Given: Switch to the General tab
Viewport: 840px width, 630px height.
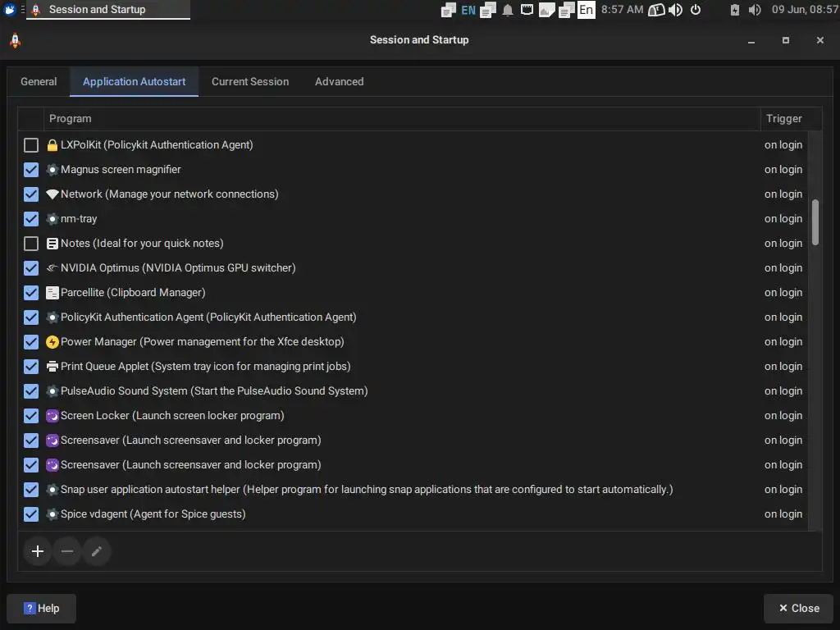Looking at the screenshot, I should [x=39, y=82].
